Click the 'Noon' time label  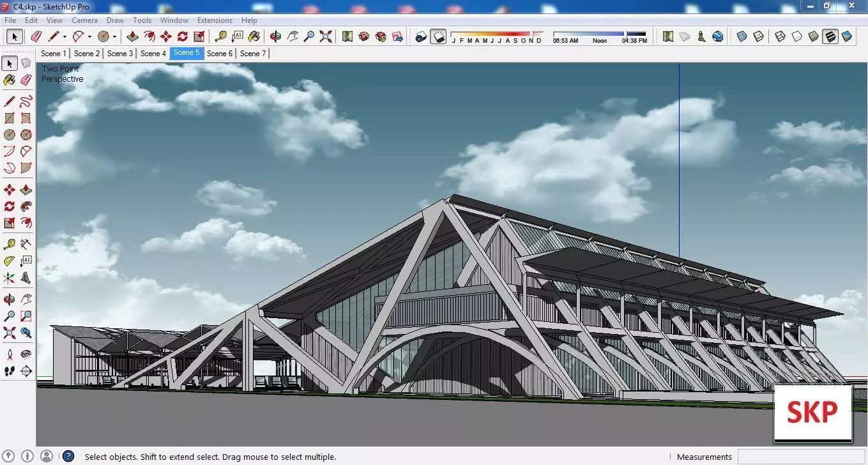pos(600,41)
